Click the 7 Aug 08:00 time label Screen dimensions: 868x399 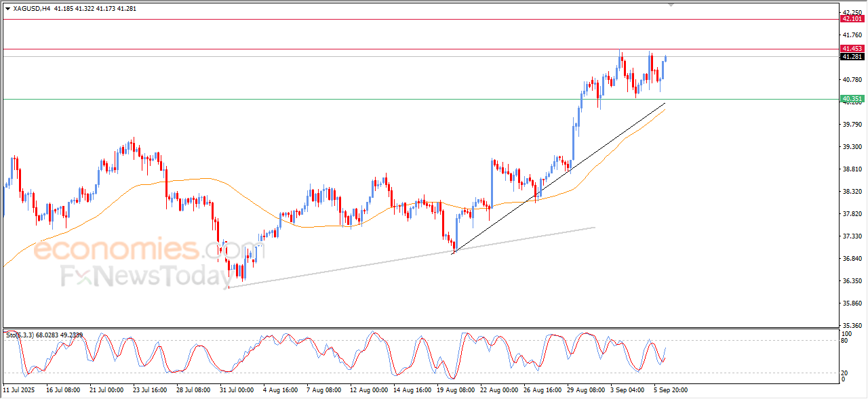pyautogui.click(x=323, y=390)
